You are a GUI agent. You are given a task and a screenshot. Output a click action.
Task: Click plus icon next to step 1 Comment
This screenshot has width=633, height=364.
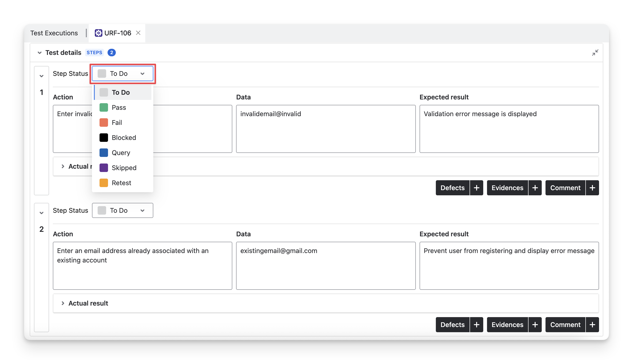point(592,188)
